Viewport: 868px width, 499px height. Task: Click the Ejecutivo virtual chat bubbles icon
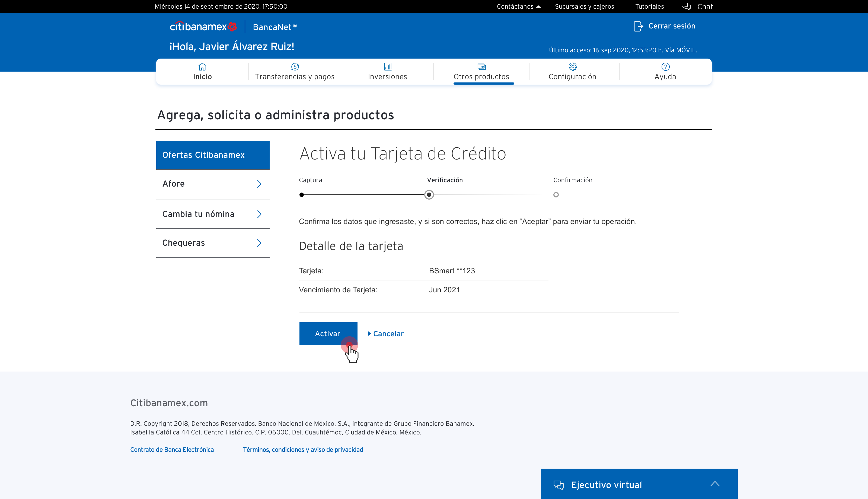559,485
